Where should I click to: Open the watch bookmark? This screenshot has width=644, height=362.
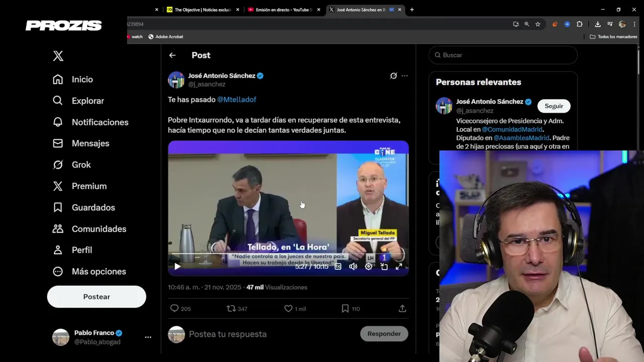[135, 37]
